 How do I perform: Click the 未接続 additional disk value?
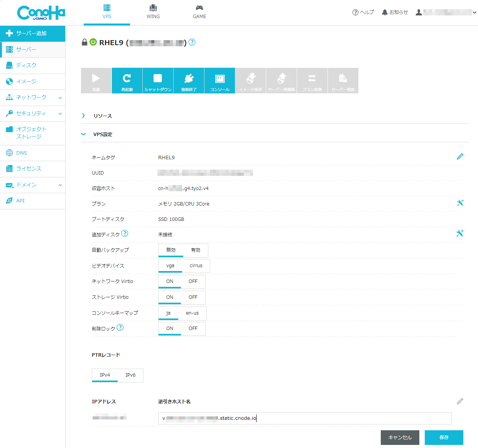[165, 235]
